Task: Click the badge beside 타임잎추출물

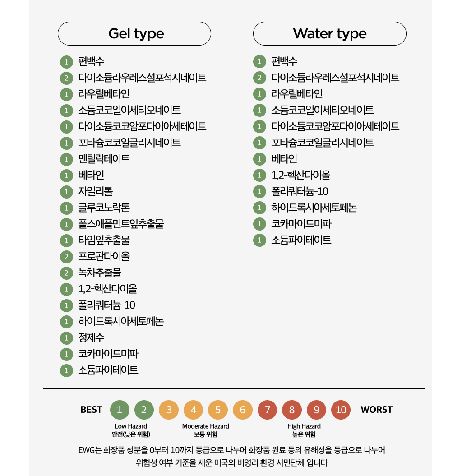Action: point(66,240)
